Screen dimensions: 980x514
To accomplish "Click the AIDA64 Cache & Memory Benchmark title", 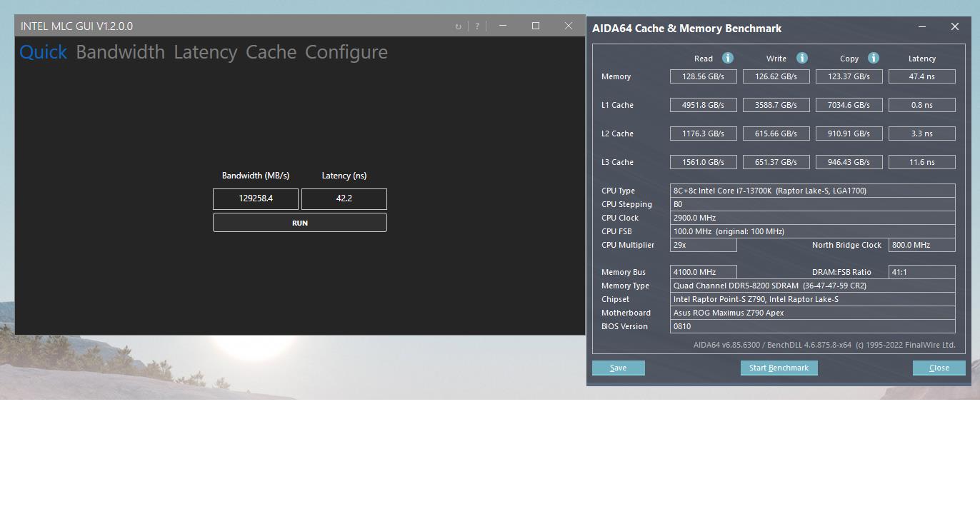I will coord(686,29).
